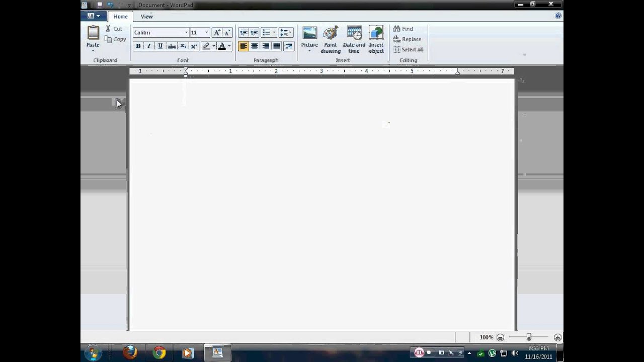Click the taskbar clock showing 11/16/2011

tap(538, 352)
